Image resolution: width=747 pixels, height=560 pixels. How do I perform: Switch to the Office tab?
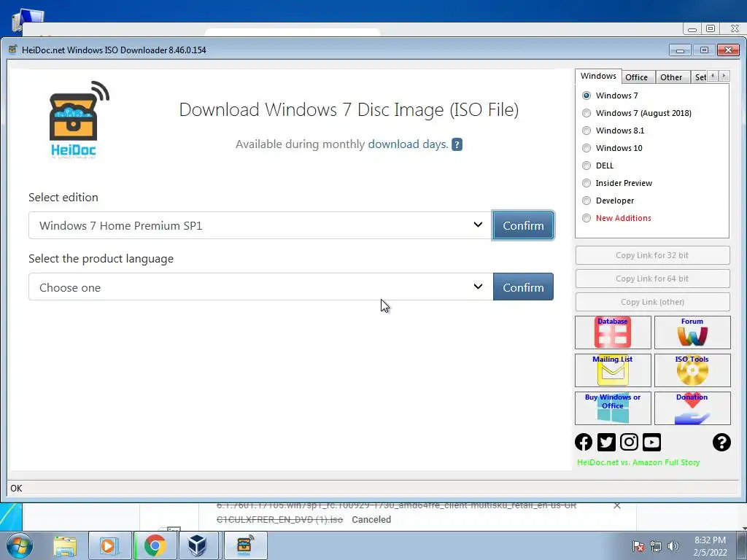coord(636,77)
